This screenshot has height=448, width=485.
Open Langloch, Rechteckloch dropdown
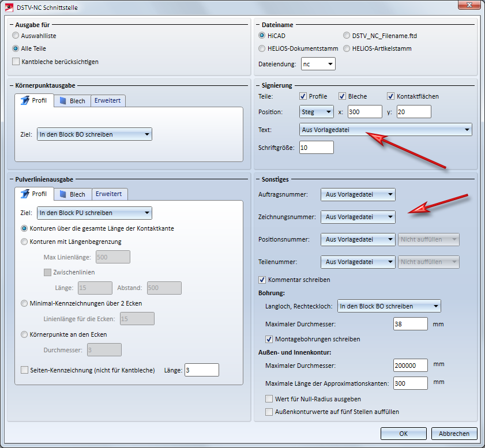click(389, 306)
